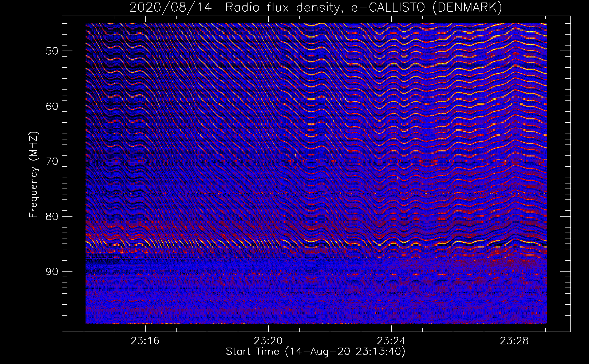Image resolution: width=589 pixels, height=364 pixels.
Task: Click the 'Start Time (14-Aug-20 23:13:40)' label
Action: (316, 352)
